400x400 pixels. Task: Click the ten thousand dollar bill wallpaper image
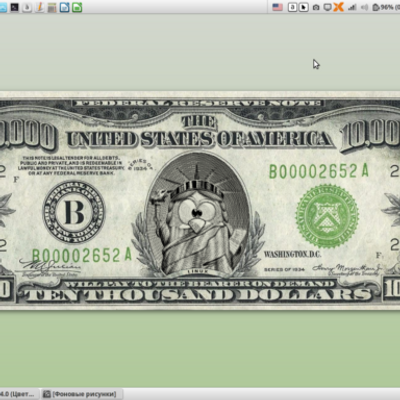click(x=200, y=200)
